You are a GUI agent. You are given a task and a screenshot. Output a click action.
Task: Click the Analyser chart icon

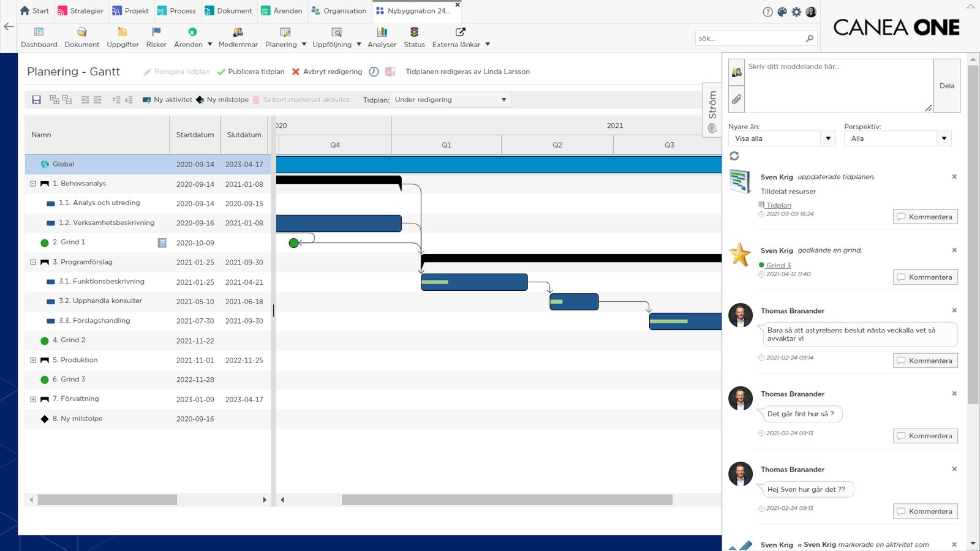pos(382,32)
